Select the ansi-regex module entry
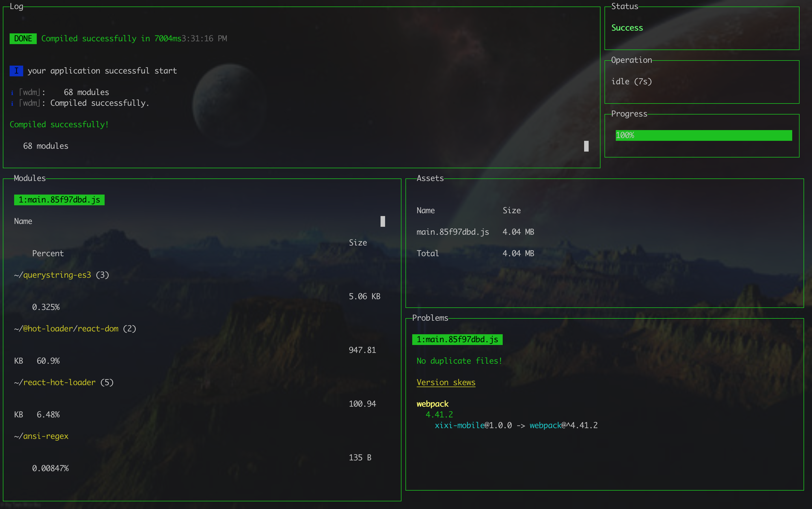Image resolution: width=812 pixels, height=509 pixels. click(46, 436)
